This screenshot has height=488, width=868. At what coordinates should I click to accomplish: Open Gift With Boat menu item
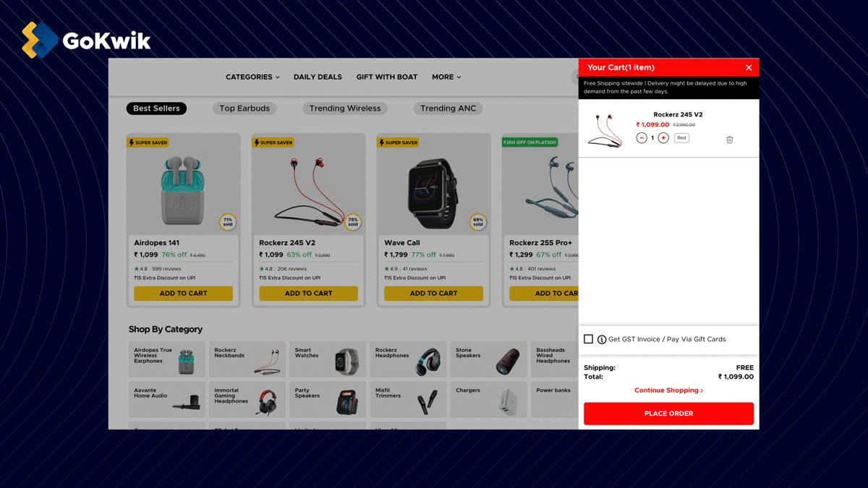pos(387,77)
